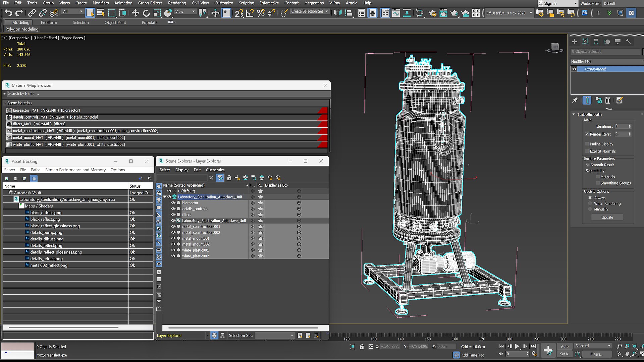The height and width of the screenshot is (362, 644).
Task: Collapse the Scene Materials group
Action: coord(5,103)
